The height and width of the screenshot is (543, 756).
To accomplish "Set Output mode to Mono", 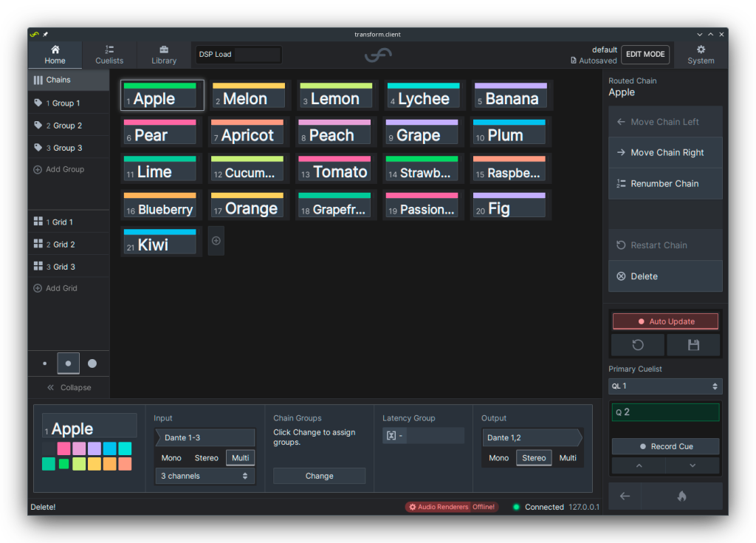I will pyautogui.click(x=498, y=457).
